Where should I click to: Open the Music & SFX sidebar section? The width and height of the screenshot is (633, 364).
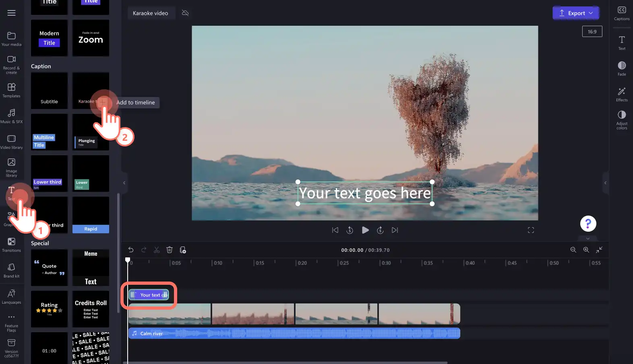(x=11, y=116)
